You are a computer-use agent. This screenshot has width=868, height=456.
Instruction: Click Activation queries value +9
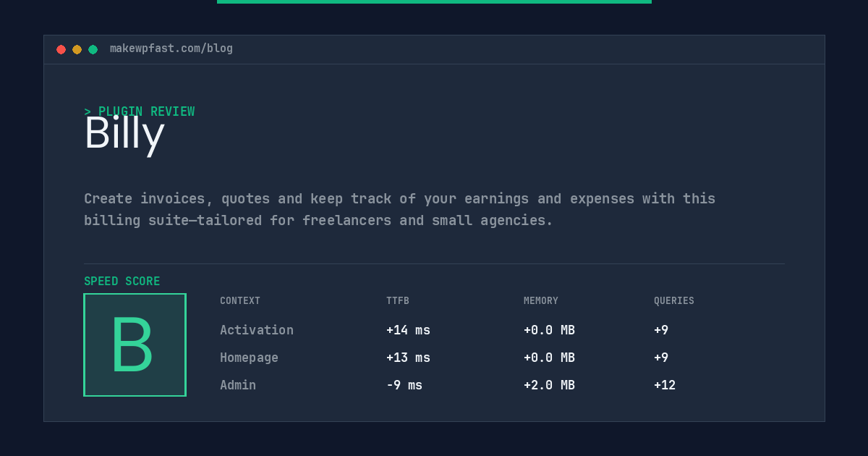click(661, 330)
